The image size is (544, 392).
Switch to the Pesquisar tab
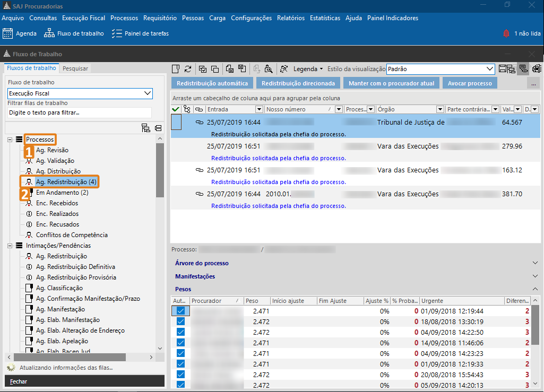point(75,68)
